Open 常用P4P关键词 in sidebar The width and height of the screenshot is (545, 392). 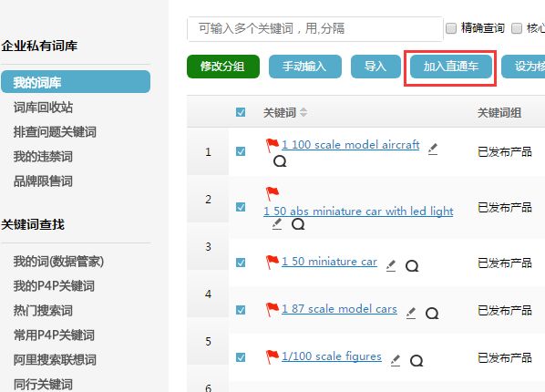pyautogui.click(x=54, y=335)
